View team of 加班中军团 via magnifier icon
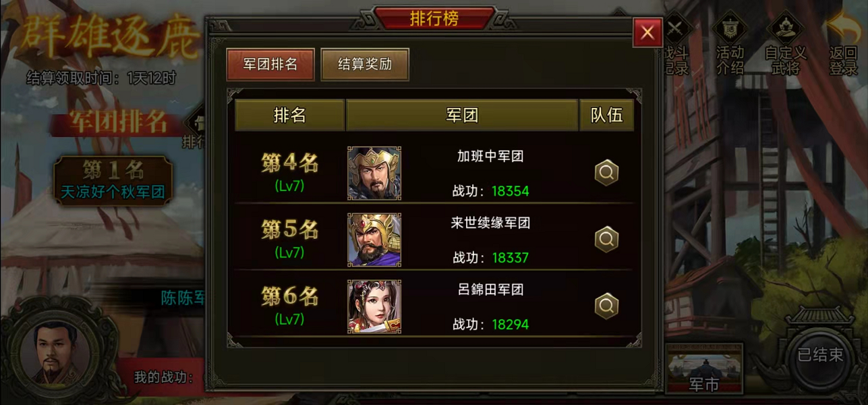This screenshot has width=868, height=405. click(x=606, y=173)
